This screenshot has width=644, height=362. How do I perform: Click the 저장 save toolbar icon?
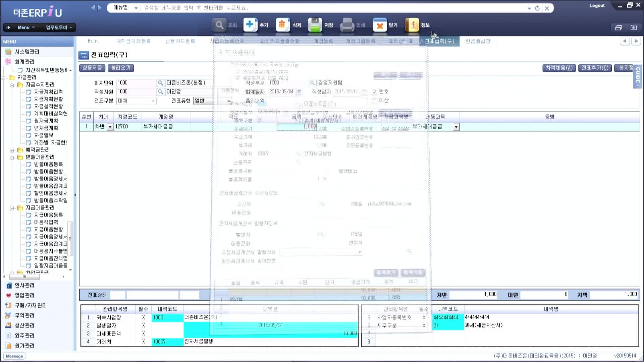click(x=315, y=25)
